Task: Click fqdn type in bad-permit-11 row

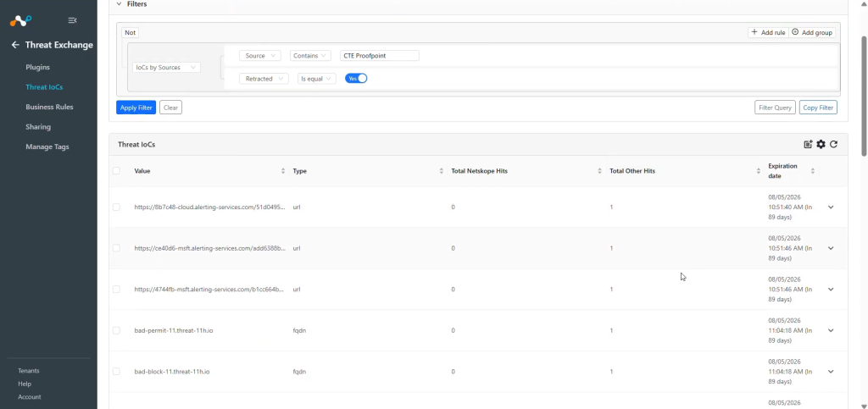Action: pos(299,330)
